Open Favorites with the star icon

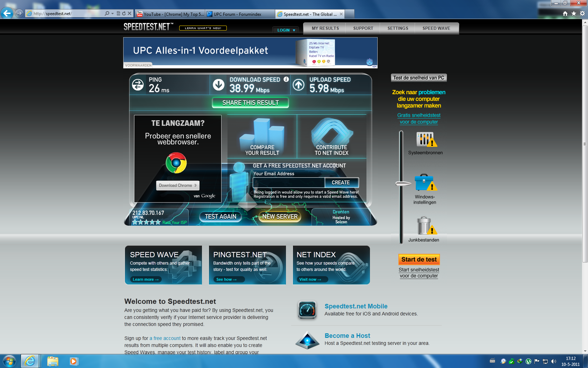click(574, 13)
